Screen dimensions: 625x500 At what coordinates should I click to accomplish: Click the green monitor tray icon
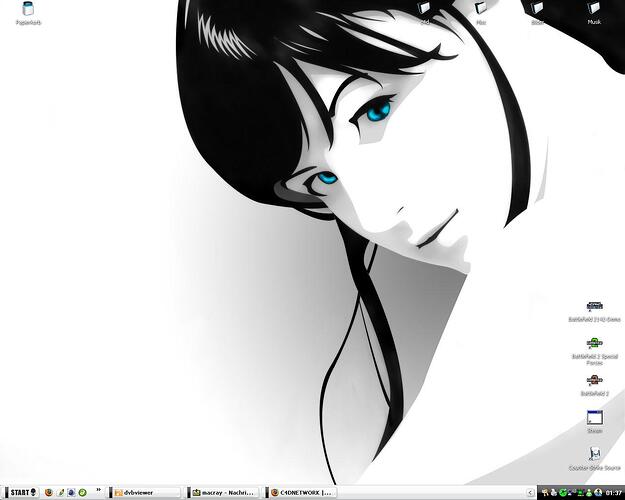[580, 493]
